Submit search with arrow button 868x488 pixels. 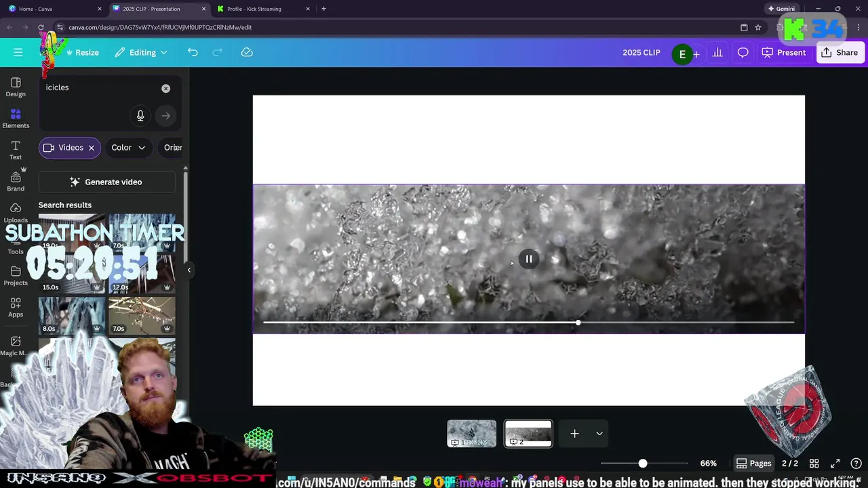coord(165,115)
